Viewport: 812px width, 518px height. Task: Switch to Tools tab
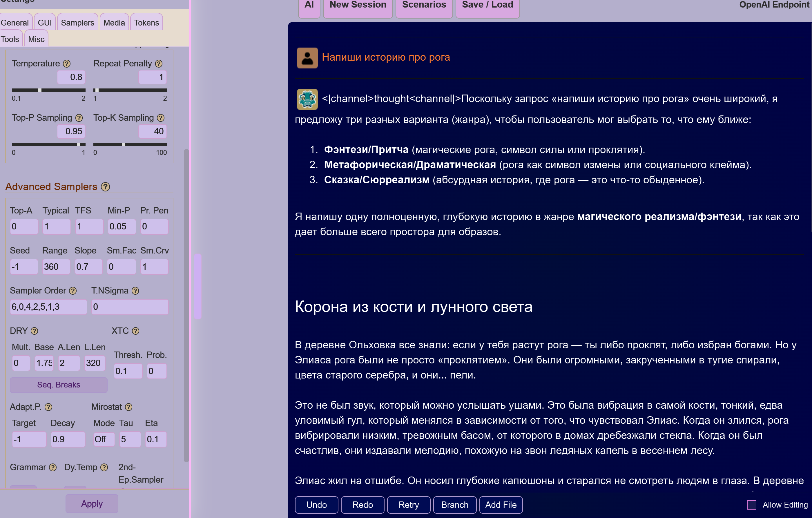coord(11,39)
